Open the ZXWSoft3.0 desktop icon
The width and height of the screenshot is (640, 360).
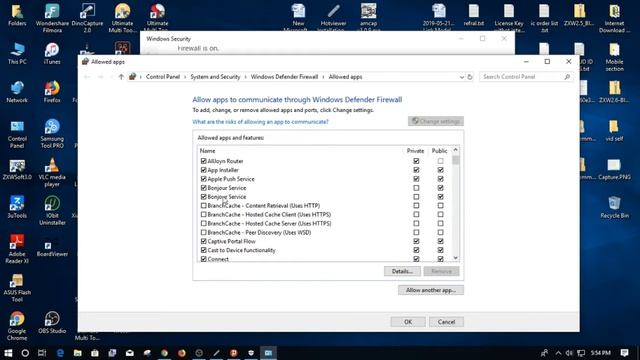[17, 169]
